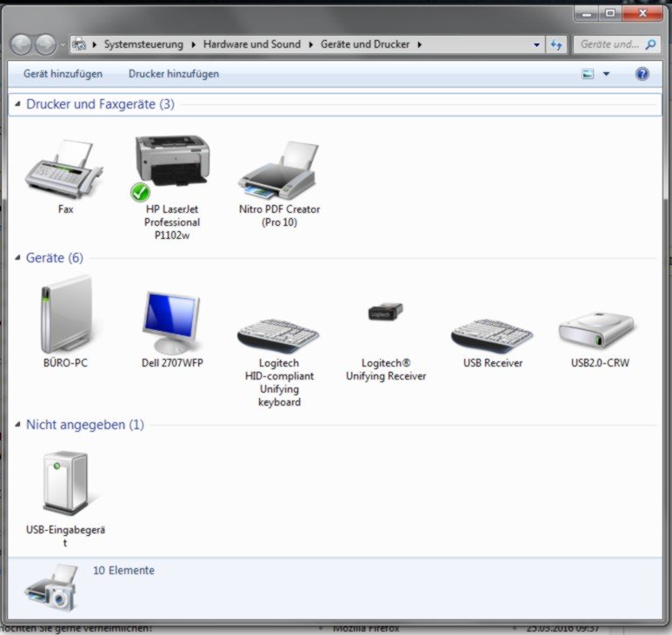Open the view options dropdown arrow
Image resolution: width=672 pixels, height=635 pixels.
(x=606, y=74)
